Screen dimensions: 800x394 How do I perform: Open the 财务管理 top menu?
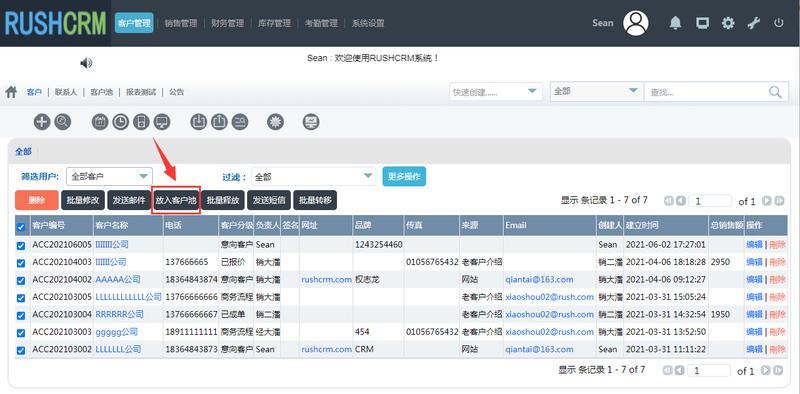pos(228,23)
